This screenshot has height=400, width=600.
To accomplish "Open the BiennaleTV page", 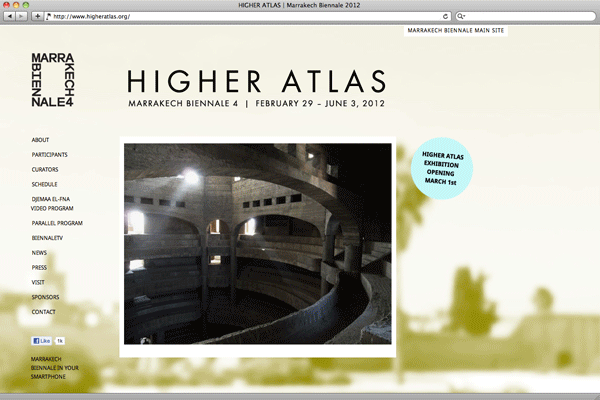I will [47, 238].
